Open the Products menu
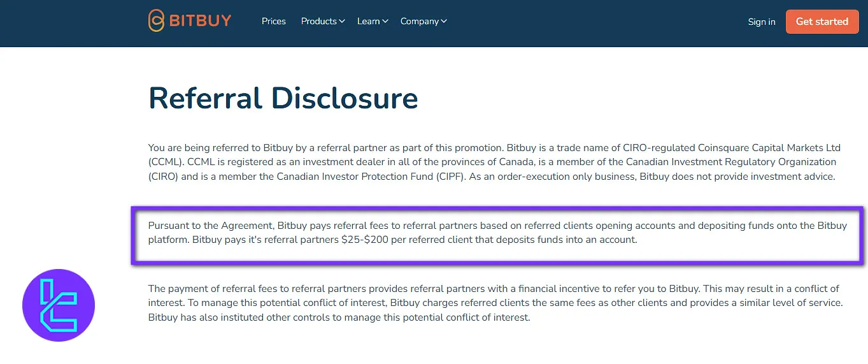The height and width of the screenshot is (364, 868). (318, 21)
